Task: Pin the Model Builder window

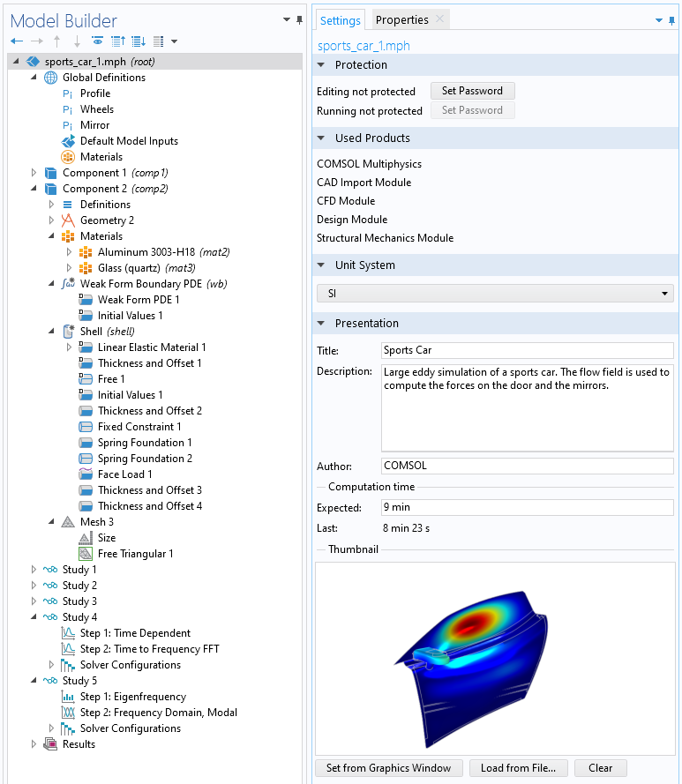Action: [x=299, y=20]
